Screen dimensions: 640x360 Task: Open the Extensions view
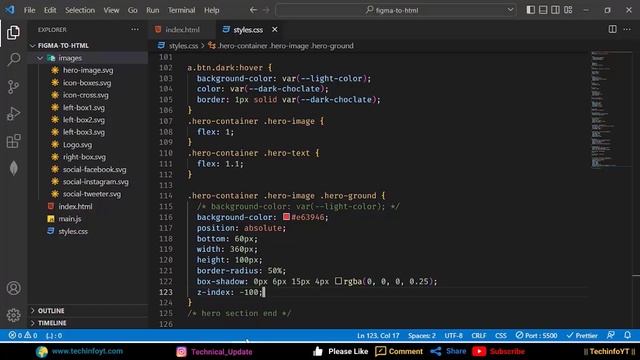click(13, 141)
